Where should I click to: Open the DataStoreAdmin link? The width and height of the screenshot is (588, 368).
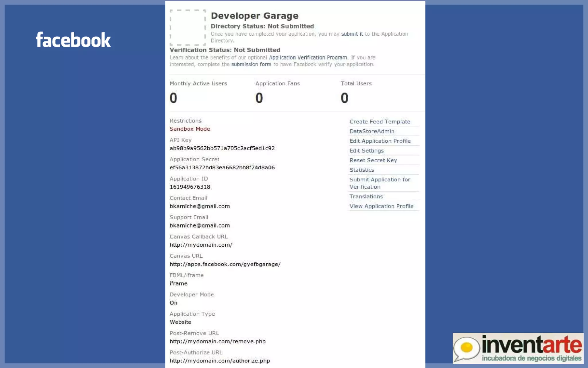tap(372, 131)
